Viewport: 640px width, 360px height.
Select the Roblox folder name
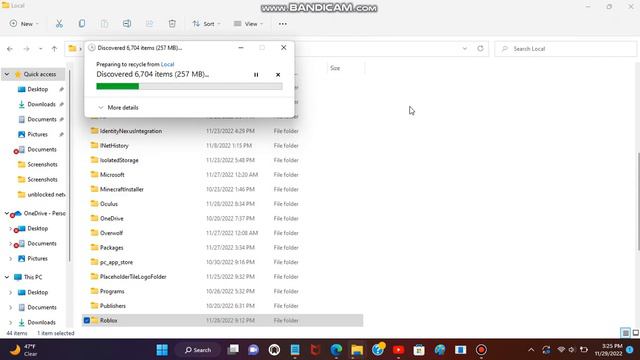tap(109, 320)
